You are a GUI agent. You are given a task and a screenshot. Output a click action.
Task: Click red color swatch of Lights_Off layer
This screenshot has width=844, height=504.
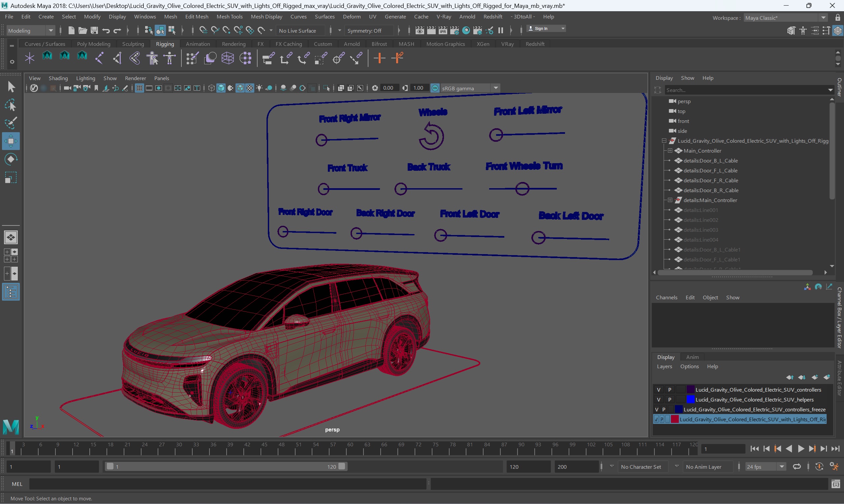click(x=674, y=419)
